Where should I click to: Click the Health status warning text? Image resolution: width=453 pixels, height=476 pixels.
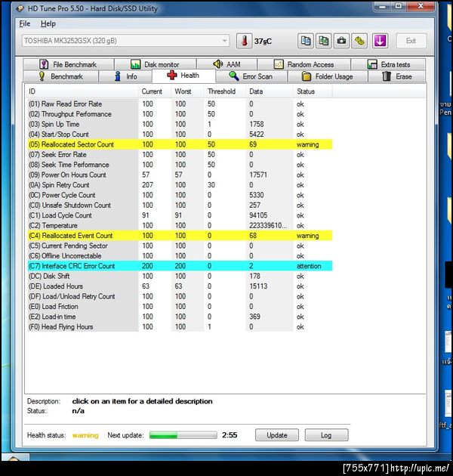coord(85,435)
